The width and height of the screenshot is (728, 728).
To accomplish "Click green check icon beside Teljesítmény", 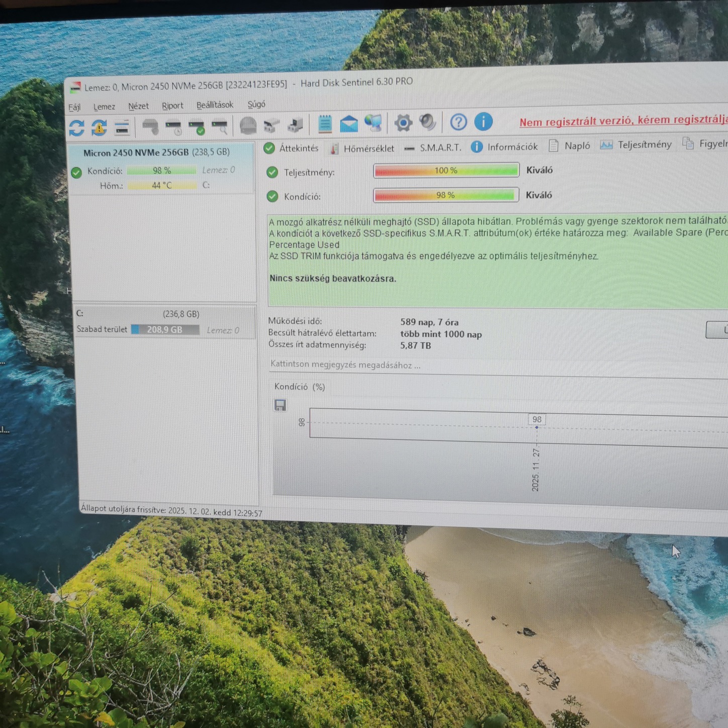I will pyautogui.click(x=272, y=172).
